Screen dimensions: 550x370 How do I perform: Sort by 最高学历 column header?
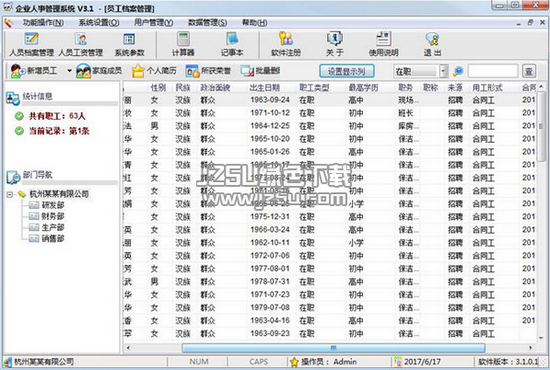coord(364,88)
